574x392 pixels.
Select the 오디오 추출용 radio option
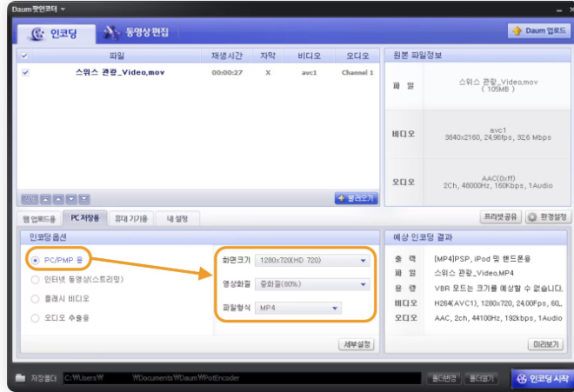coord(35,318)
